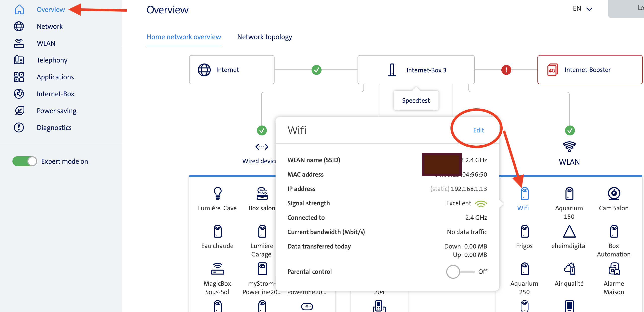Image resolution: width=644 pixels, height=312 pixels.
Task: Click red warning status on Internet-Booster link
Action: coord(506,70)
